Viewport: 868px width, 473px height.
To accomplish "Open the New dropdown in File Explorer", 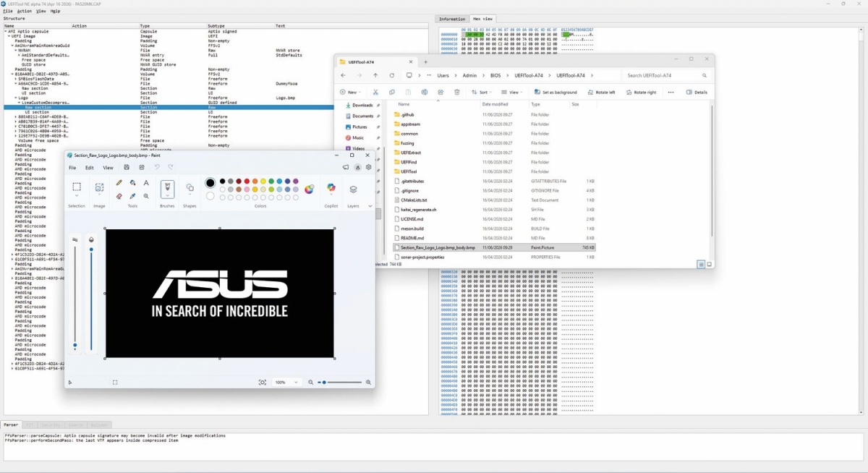I will [350, 92].
